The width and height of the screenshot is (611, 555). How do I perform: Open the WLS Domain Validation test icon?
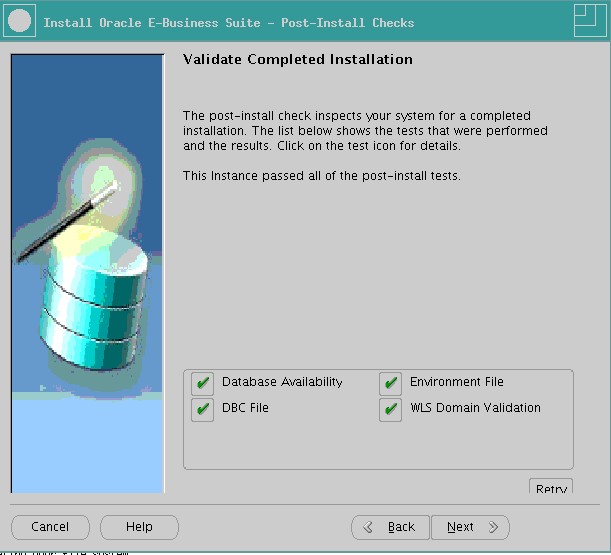[390, 409]
